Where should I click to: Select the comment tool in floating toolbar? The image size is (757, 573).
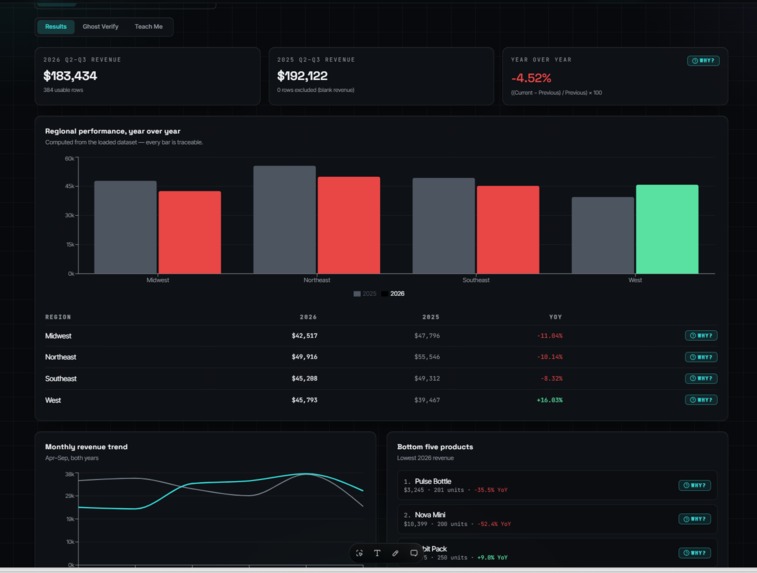(414, 553)
